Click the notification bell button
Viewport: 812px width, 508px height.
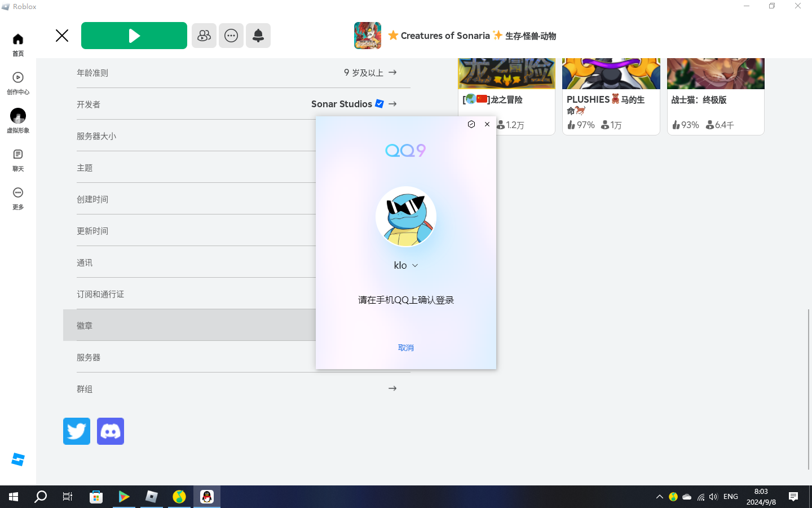(258, 36)
